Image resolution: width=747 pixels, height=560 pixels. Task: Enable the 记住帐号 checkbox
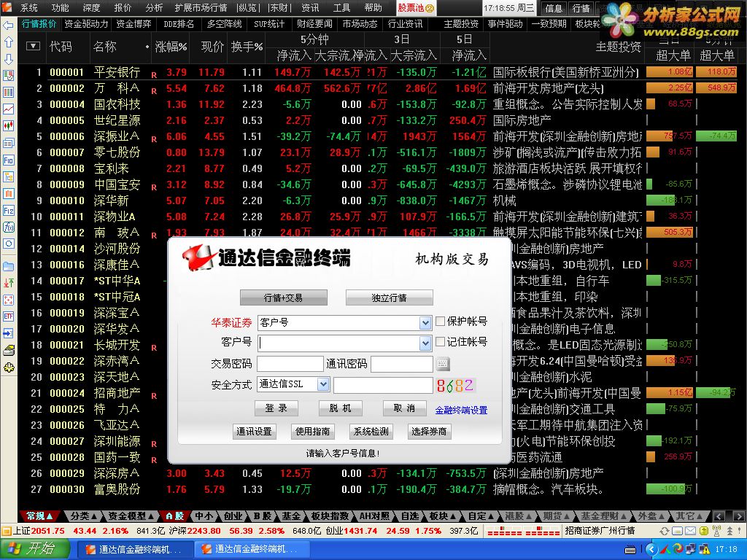click(x=440, y=341)
